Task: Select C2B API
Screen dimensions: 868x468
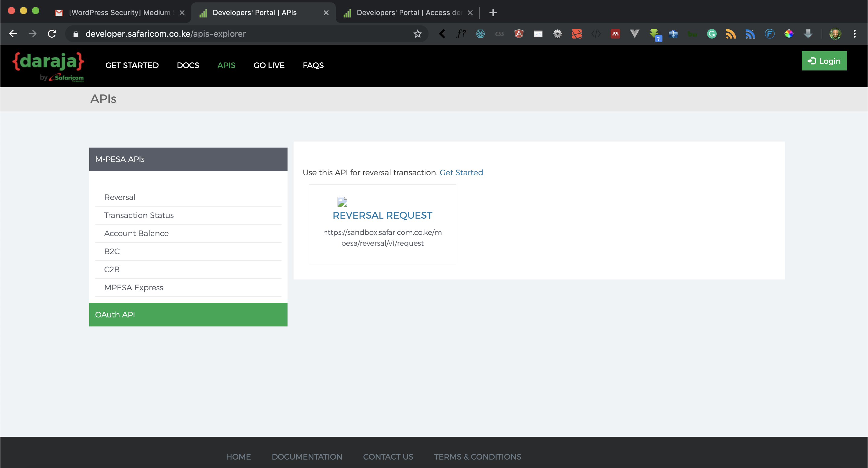Action: pyautogui.click(x=188, y=269)
